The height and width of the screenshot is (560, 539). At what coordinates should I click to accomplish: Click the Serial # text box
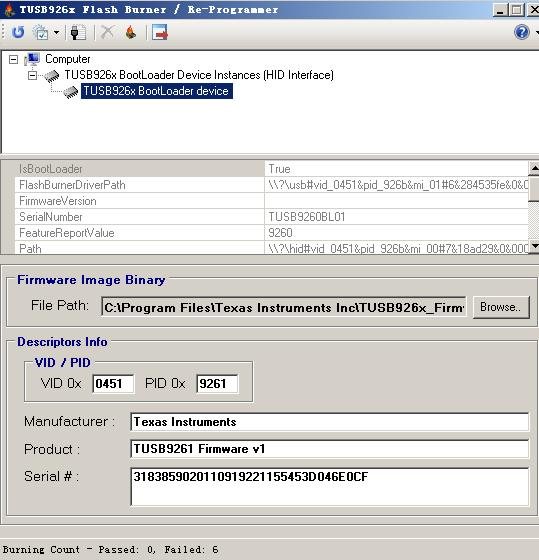point(329,487)
